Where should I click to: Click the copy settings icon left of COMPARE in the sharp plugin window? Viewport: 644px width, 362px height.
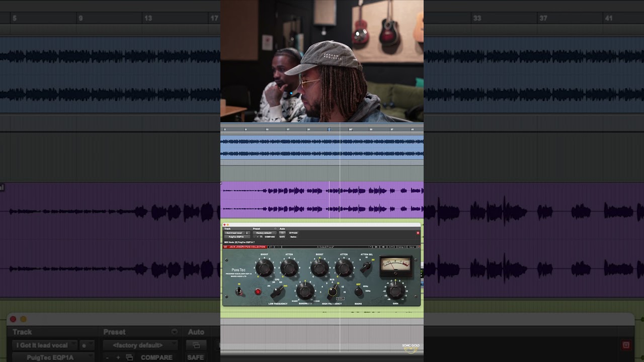(261, 237)
